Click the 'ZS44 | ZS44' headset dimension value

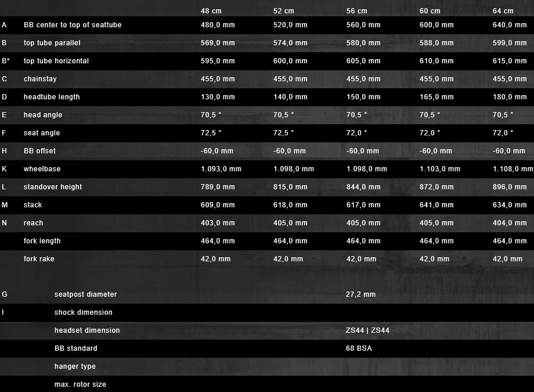click(368, 330)
